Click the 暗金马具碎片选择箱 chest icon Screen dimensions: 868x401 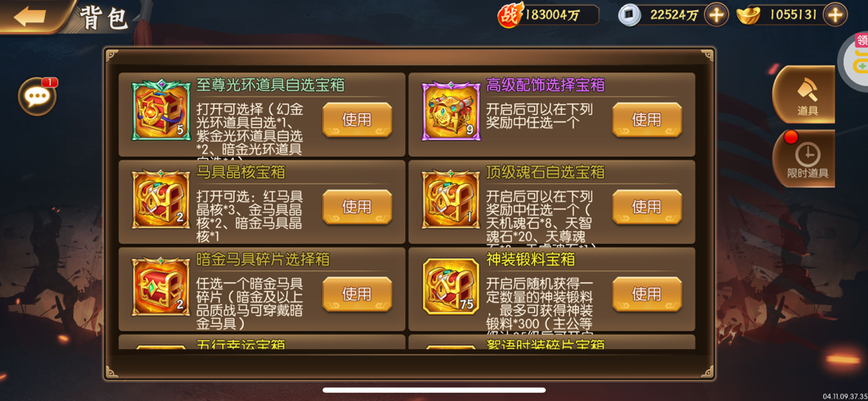[x=161, y=286]
